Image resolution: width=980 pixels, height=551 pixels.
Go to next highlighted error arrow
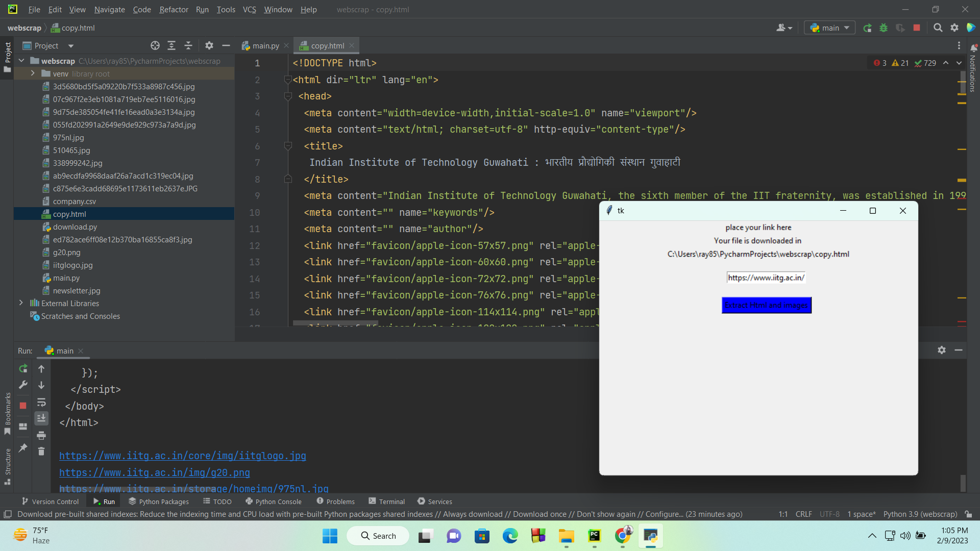(x=959, y=63)
